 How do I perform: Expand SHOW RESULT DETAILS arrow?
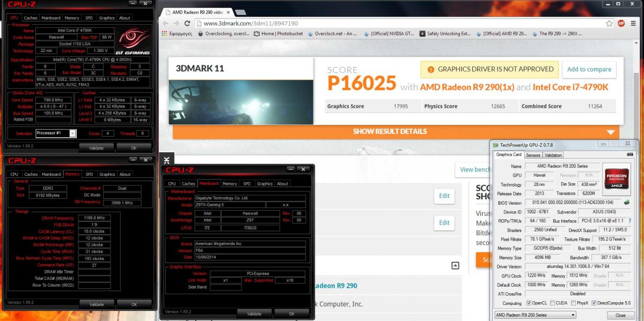pyautogui.click(x=610, y=132)
